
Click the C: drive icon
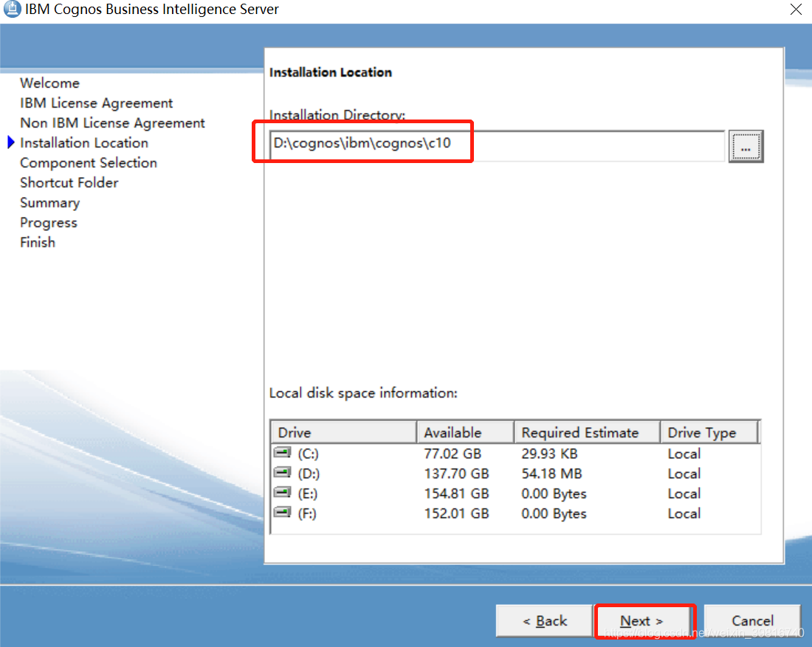coord(282,453)
